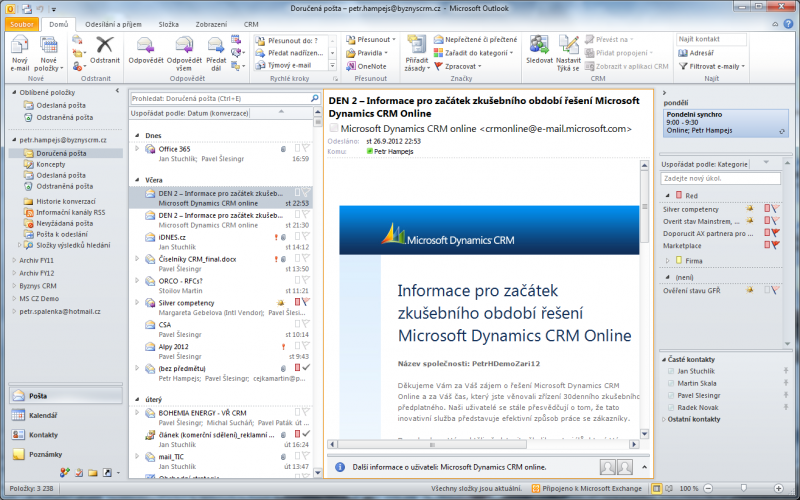The width and height of the screenshot is (800, 500).
Task: Adjust the zoom slider in the status bar
Action: pos(744,488)
